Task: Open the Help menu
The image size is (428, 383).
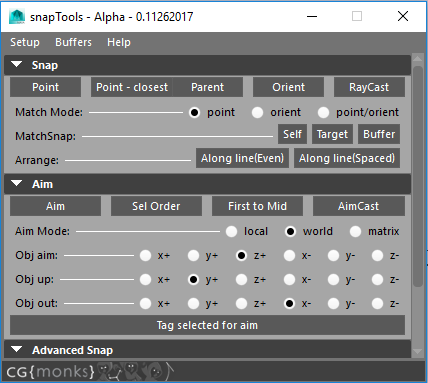Action: click(119, 42)
